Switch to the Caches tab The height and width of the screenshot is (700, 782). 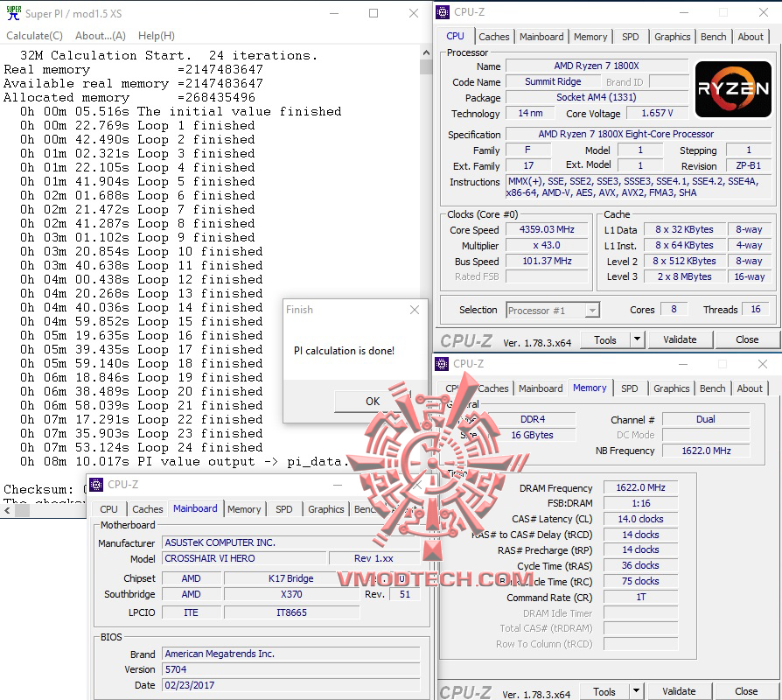click(x=493, y=37)
